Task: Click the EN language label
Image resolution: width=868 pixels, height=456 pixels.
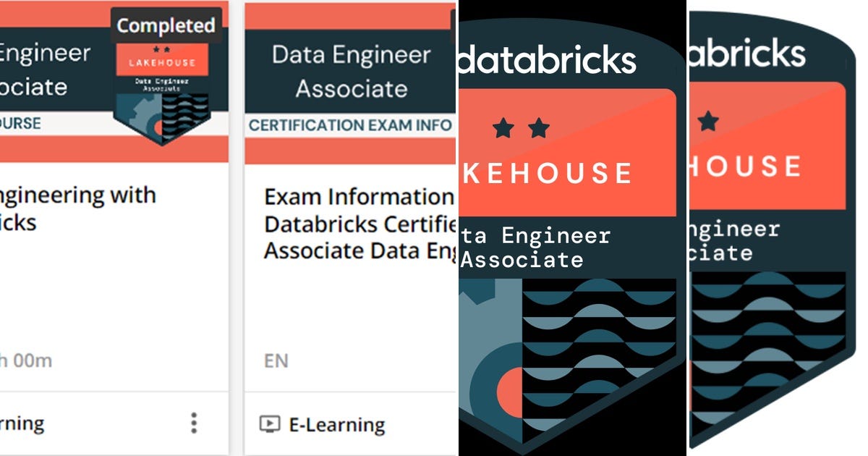Action: pos(276,360)
